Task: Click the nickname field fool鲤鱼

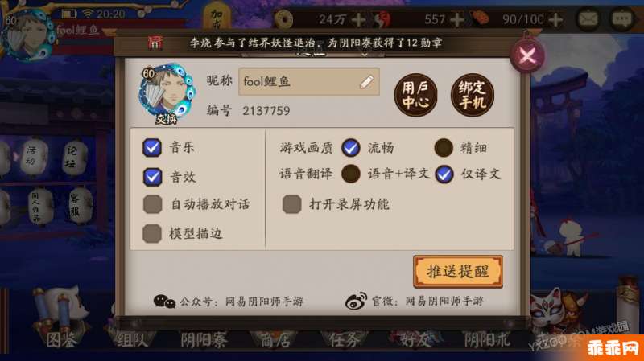Action: point(309,82)
